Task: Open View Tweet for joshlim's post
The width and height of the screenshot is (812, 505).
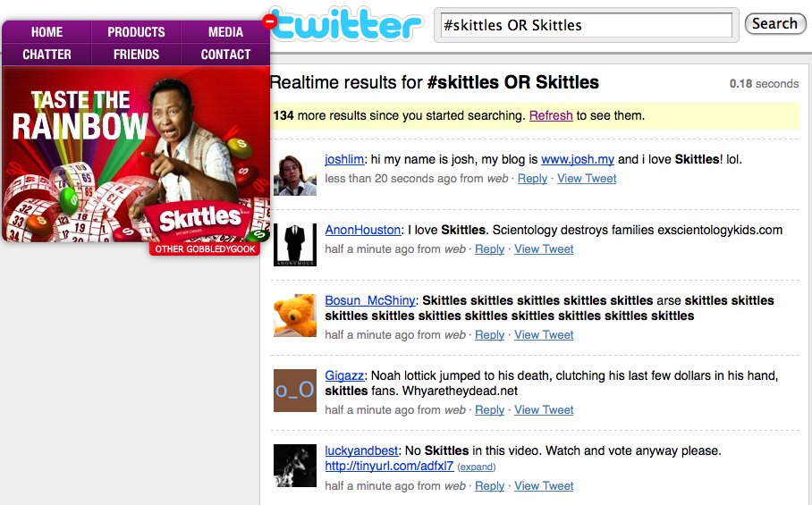Action: (587, 178)
